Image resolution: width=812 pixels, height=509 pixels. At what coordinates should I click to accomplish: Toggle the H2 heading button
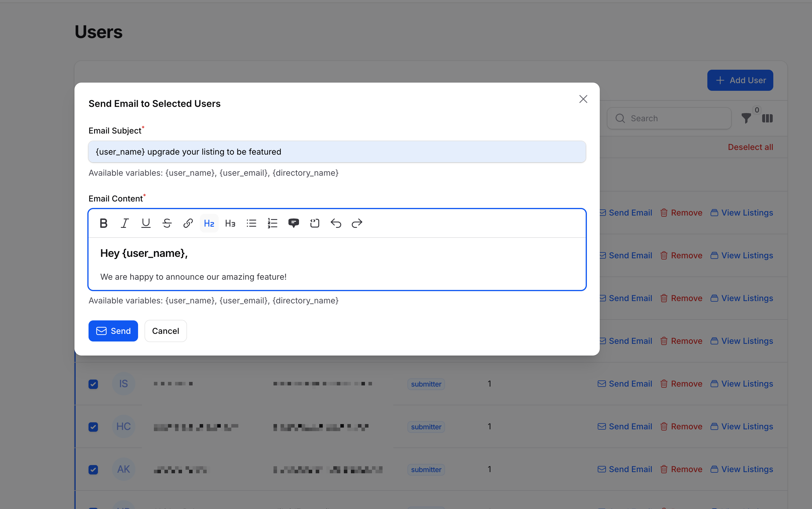pyautogui.click(x=209, y=223)
